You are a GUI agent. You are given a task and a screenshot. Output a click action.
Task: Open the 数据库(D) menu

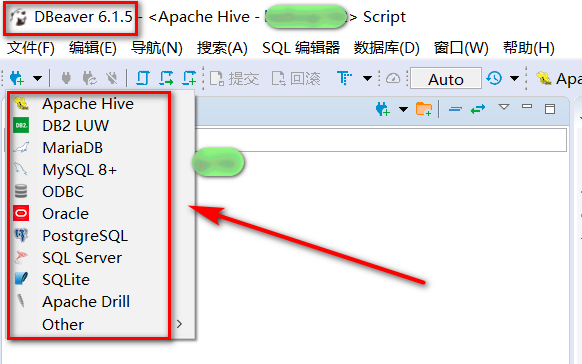(386, 48)
